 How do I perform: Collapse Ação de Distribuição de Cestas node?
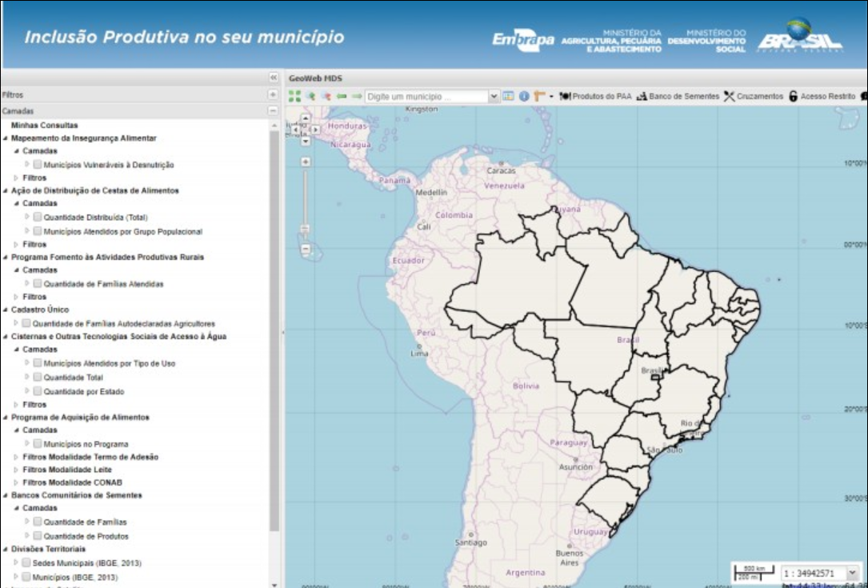click(x=6, y=191)
